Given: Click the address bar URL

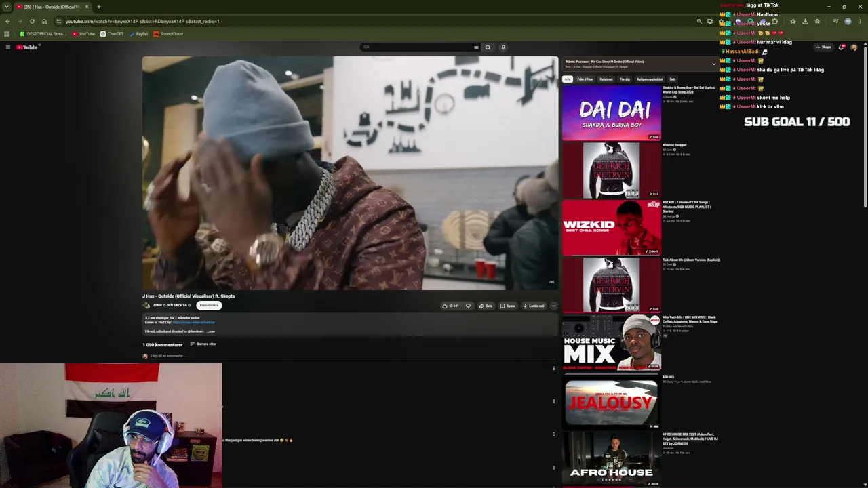Looking at the screenshot, I should 142,21.
